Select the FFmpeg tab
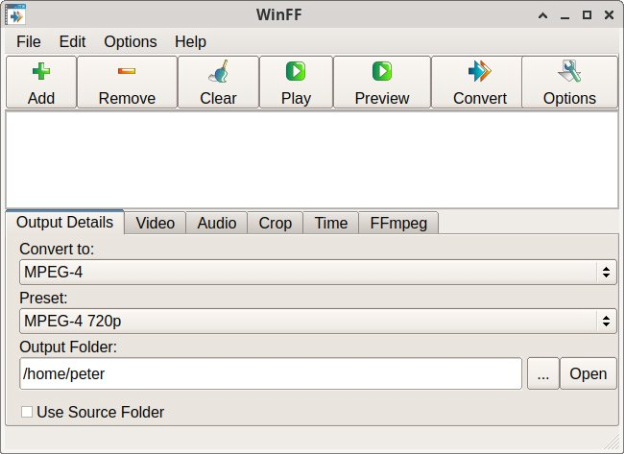This screenshot has width=624, height=454. [398, 223]
